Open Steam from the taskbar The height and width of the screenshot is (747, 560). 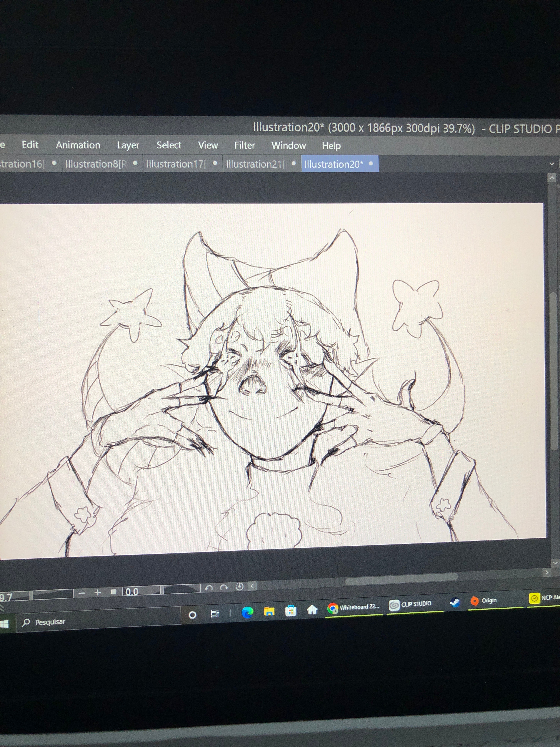455,602
